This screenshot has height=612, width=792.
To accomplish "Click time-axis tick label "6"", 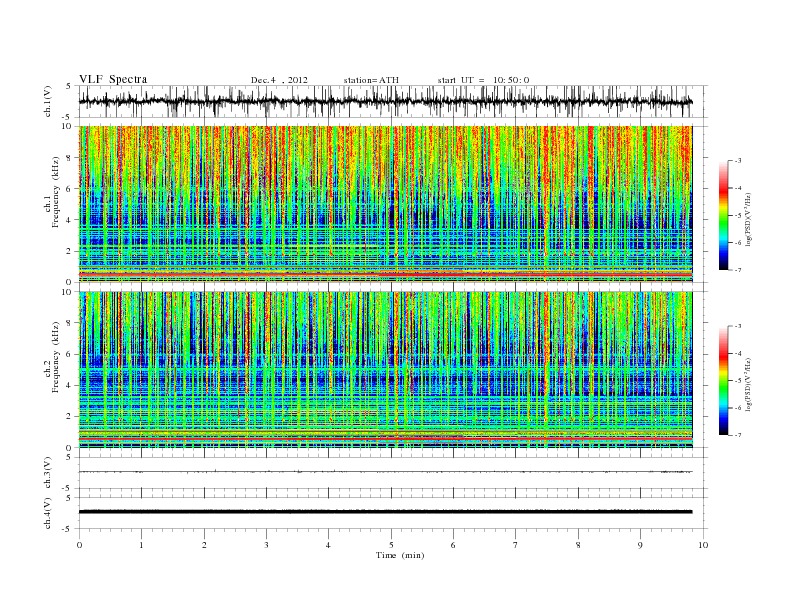I will point(453,545).
